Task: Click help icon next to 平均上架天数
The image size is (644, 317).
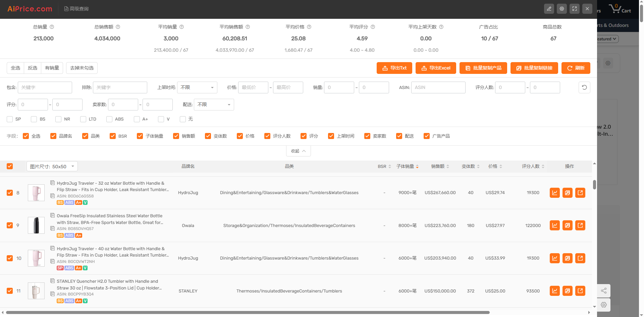Action: click(x=441, y=27)
